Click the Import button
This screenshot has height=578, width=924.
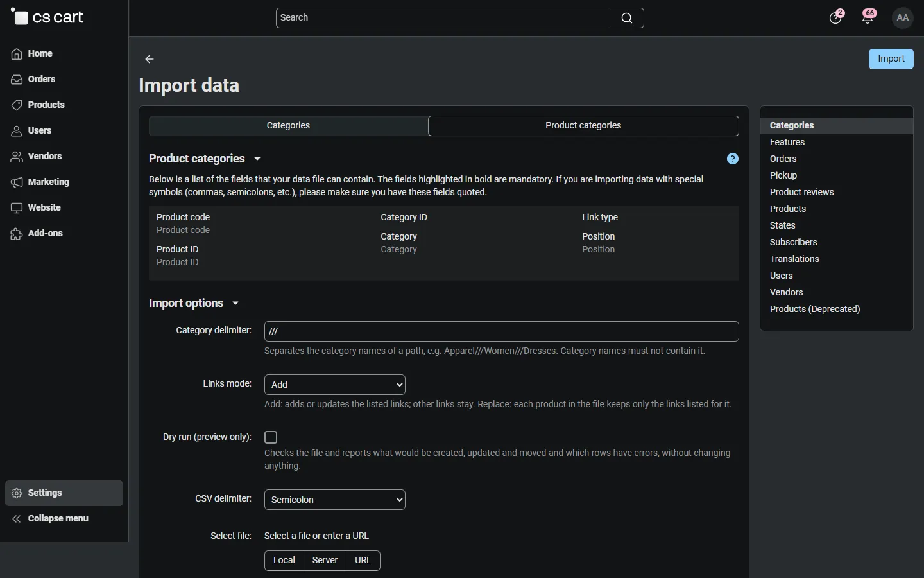click(x=891, y=59)
